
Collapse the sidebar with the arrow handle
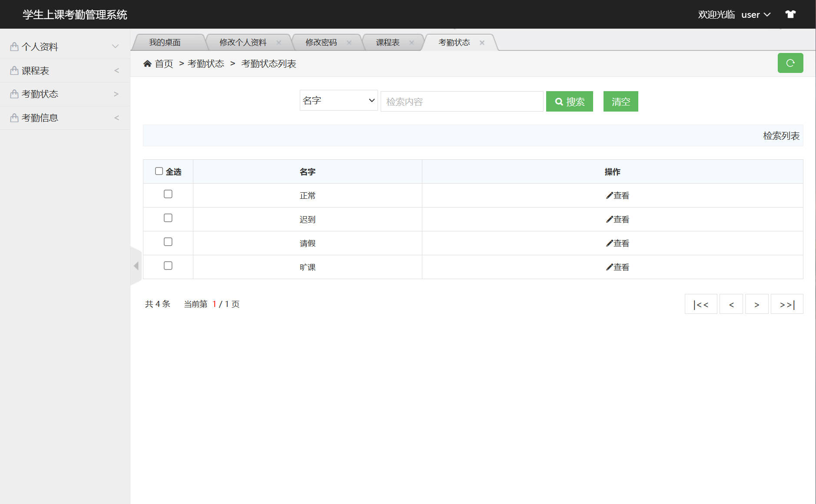tap(136, 265)
